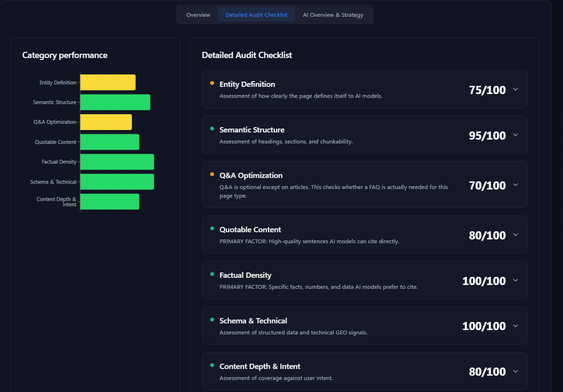Click the description about high-quality citable sentences
The image size is (563, 392).
[x=309, y=241]
